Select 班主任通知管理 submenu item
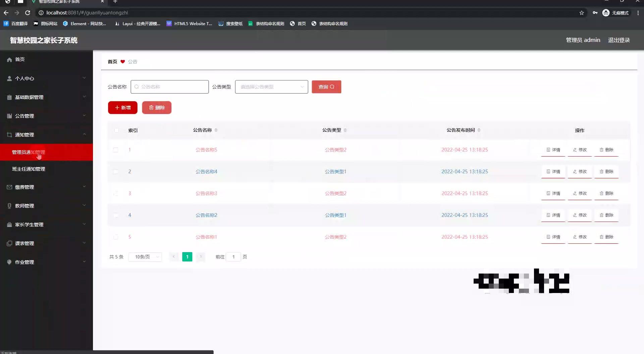The height and width of the screenshot is (354, 644). 46,169
